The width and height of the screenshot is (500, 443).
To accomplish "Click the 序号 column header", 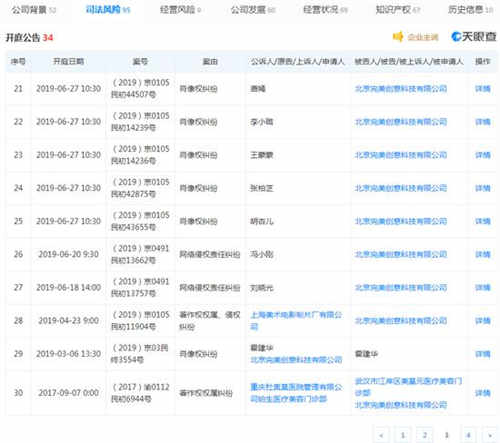I will (18, 61).
